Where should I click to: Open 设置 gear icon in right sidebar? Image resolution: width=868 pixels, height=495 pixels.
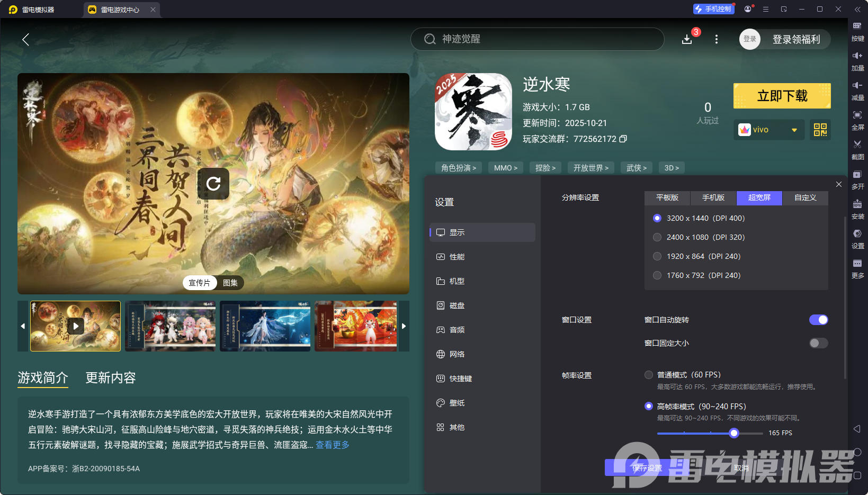click(857, 239)
